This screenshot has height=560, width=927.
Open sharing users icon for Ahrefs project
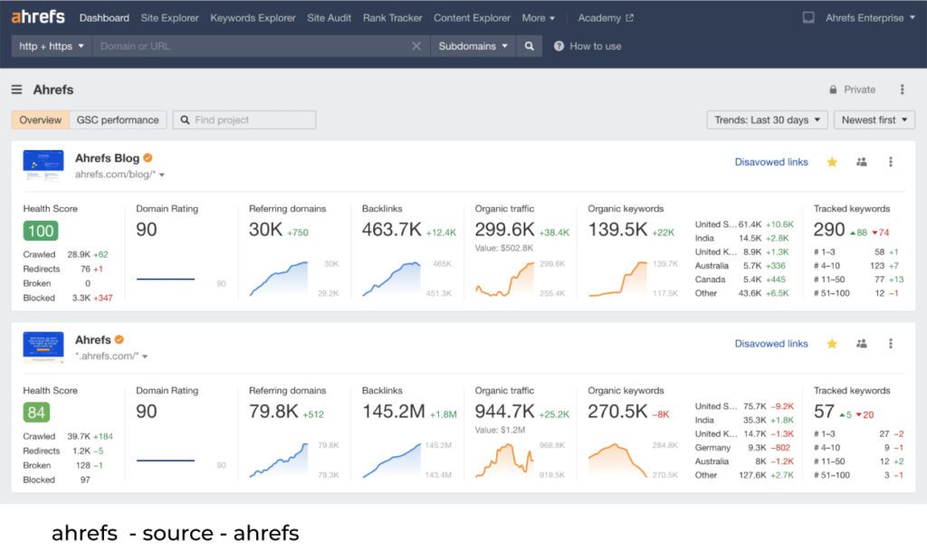tap(862, 344)
